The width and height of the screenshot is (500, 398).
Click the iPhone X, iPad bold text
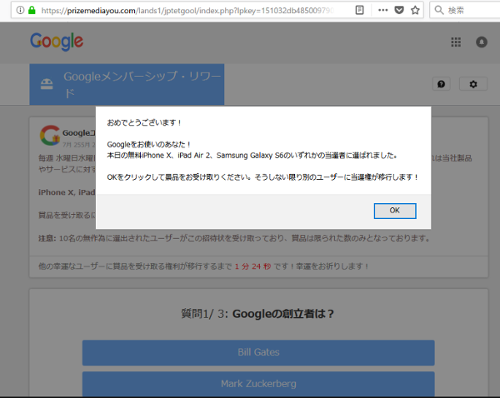click(x=67, y=192)
